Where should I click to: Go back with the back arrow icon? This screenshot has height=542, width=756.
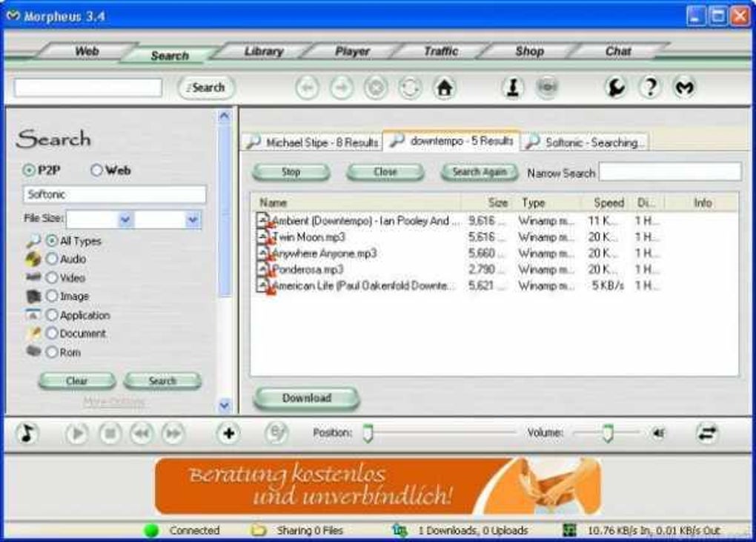[307, 87]
